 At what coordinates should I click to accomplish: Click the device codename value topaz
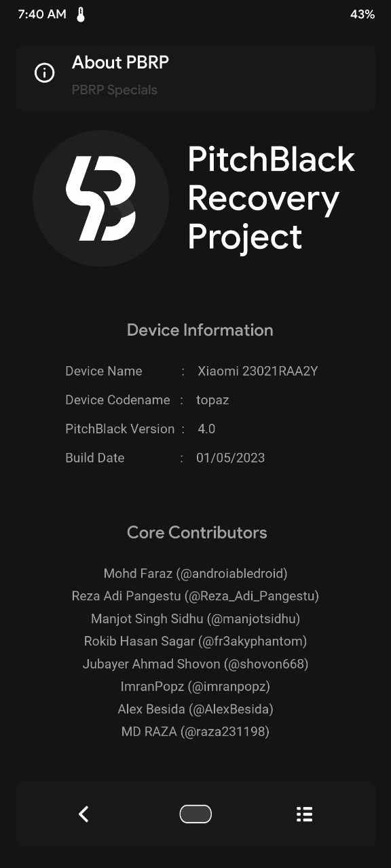click(x=212, y=400)
